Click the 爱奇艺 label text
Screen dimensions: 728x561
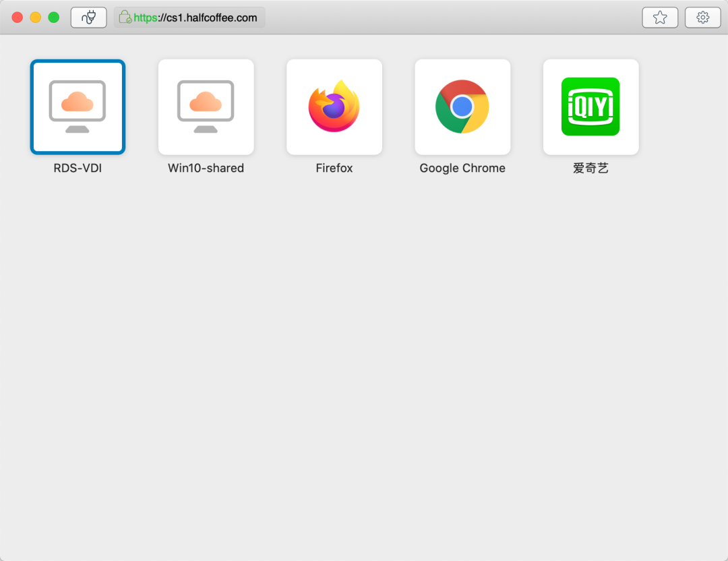(x=590, y=168)
